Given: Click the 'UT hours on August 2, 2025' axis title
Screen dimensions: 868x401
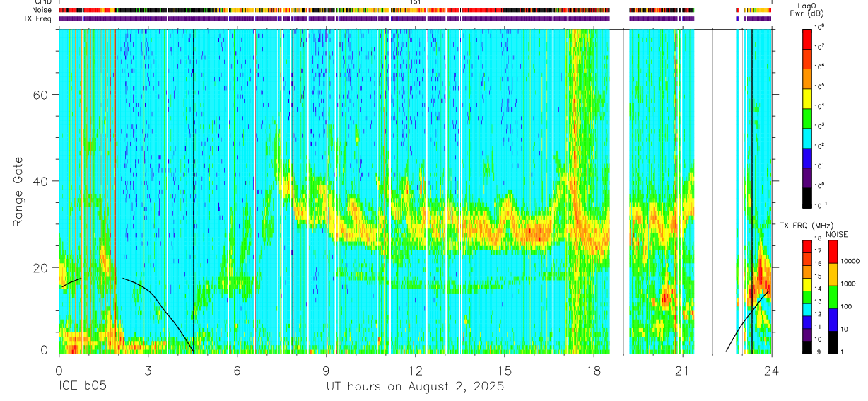Looking at the screenshot, I should 415,387.
